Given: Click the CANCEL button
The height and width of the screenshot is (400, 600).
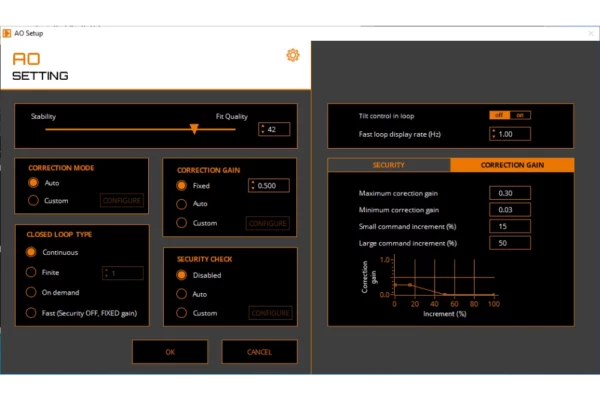Looking at the screenshot, I should pyautogui.click(x=259, y=352).
